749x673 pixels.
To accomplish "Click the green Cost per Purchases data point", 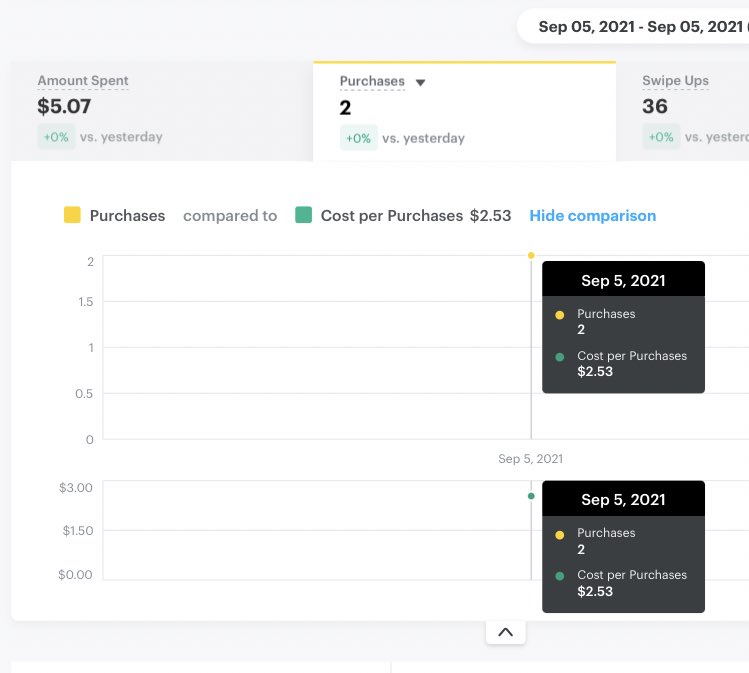I will [x=531, y=496].
